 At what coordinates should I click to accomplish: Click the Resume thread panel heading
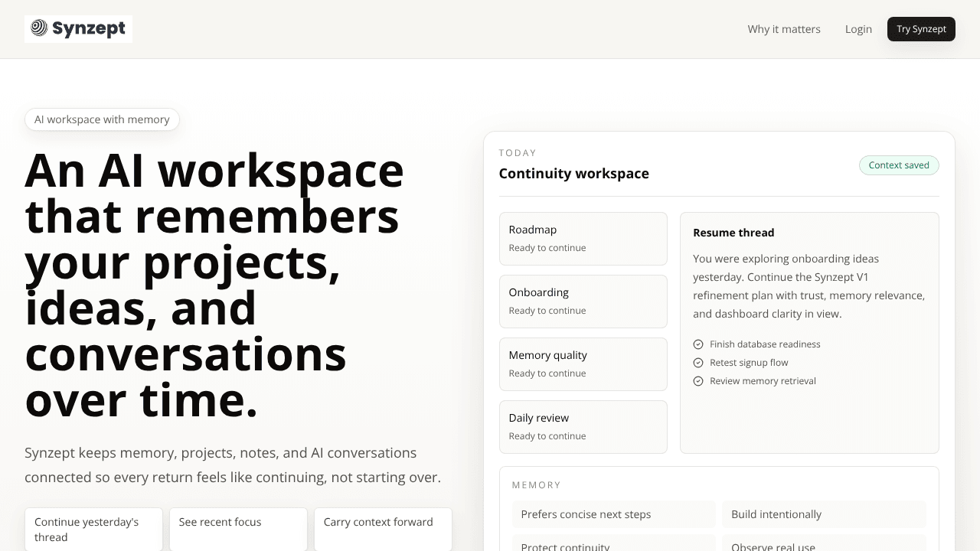tap(733, 233)
